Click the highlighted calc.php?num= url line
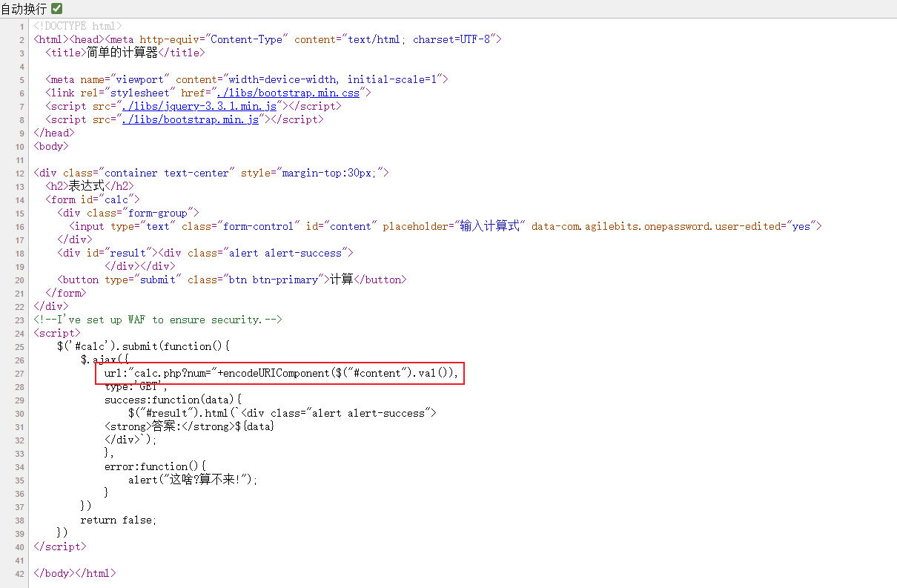This screenshot has height=588, width=897. coord(280,373)
